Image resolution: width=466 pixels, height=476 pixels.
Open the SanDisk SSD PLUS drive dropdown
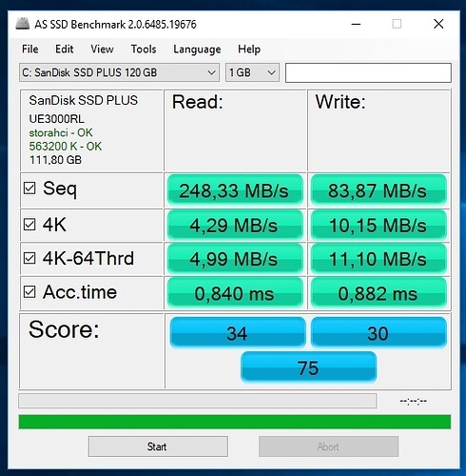[x=119, y=72]
